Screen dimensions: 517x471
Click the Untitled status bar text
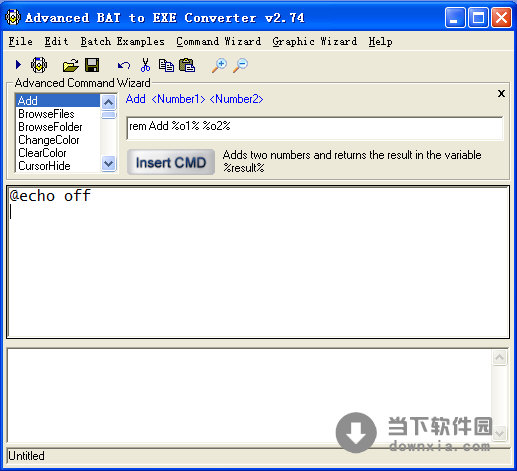point(26,456)
